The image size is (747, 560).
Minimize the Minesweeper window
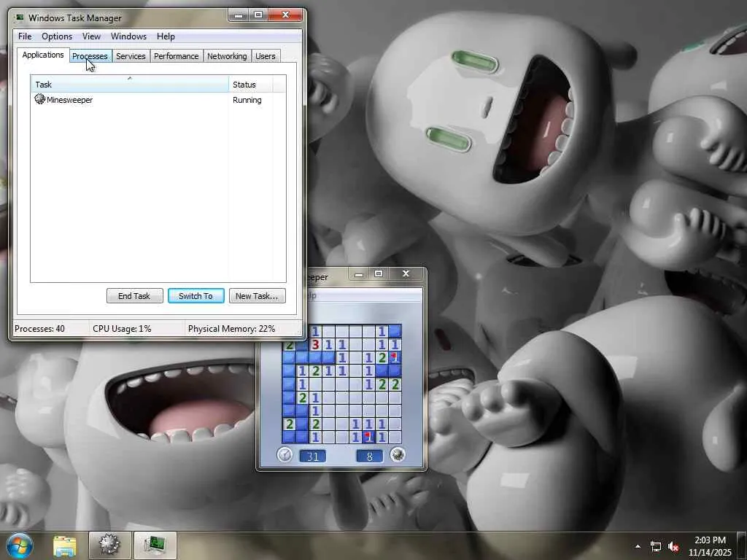359,274
